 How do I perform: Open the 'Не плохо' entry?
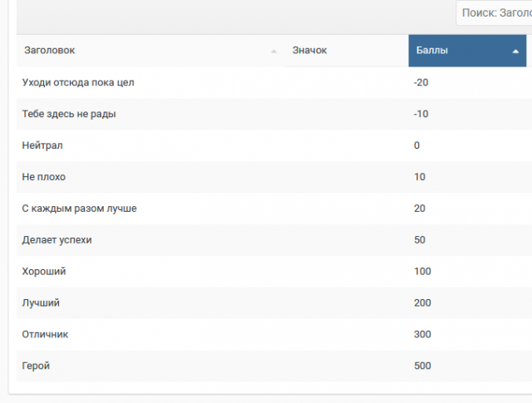(43, 177)
